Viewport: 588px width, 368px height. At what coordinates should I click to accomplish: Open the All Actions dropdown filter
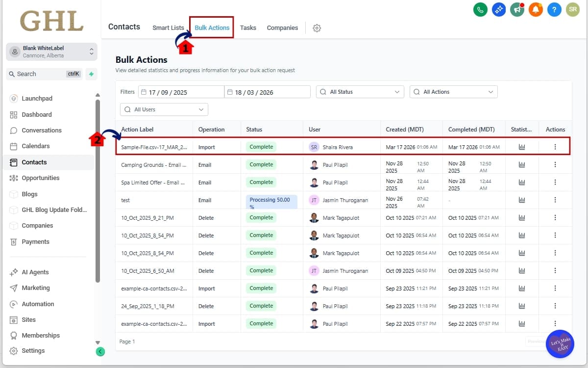(453, 92)
